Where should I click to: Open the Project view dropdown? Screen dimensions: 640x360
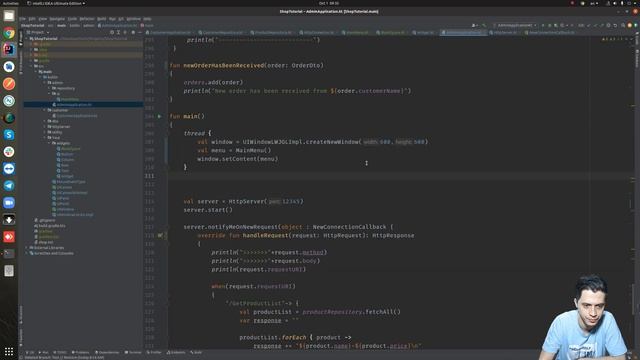coord(38,32)
